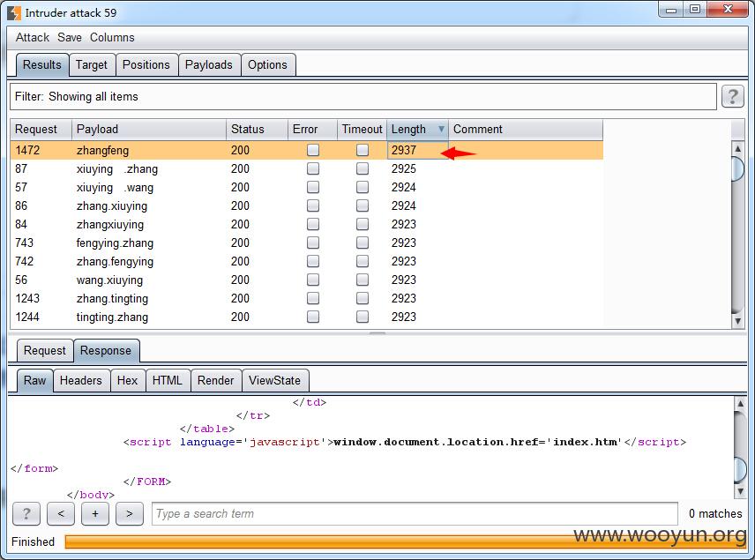Screen dimensions: 755x560
Task: Toggle Error checkbox for zhang.xiuying row
Action: (x=313, y=205)
